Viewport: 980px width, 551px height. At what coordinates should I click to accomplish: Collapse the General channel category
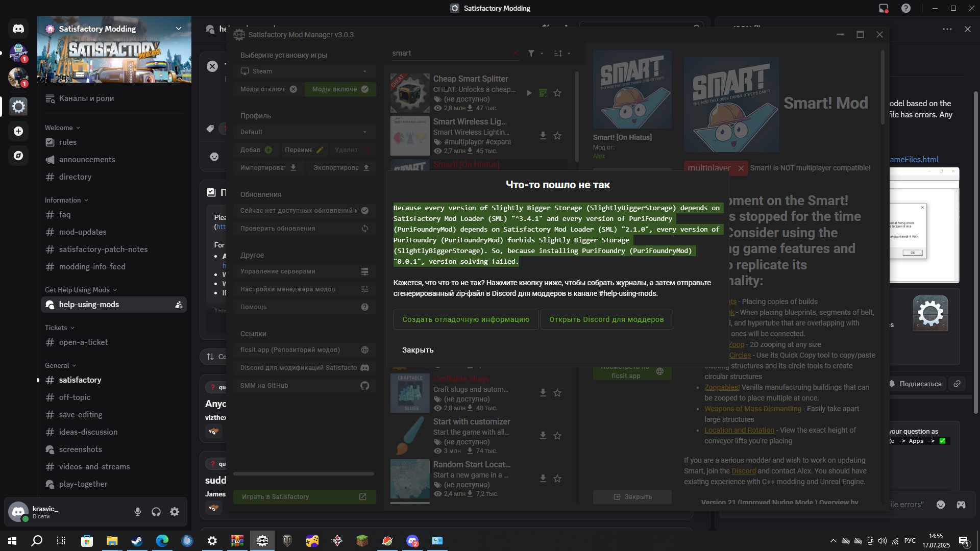pos(60,365)
